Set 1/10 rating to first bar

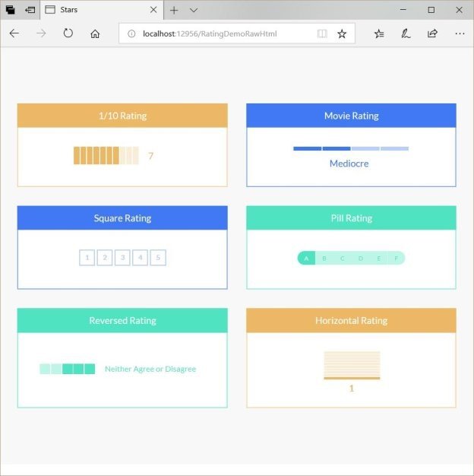[x=77, y=155]
